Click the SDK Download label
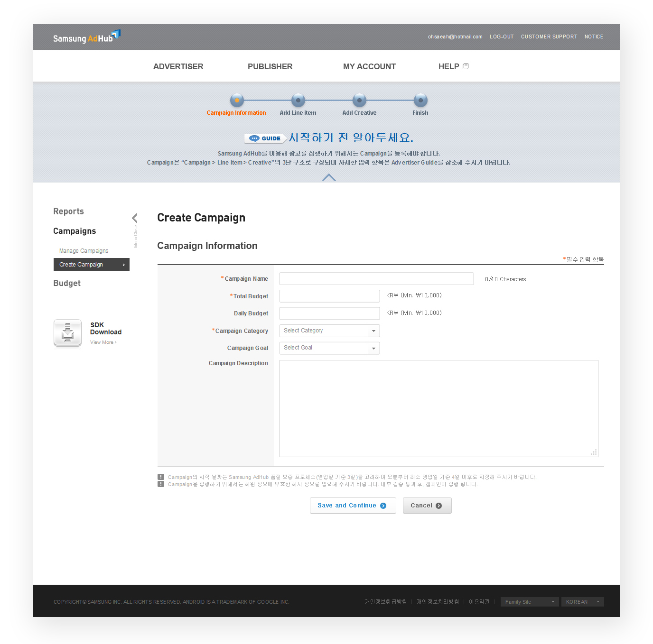Image resolution: width=653 pixels, height=644 pixels. pyautogui.click(x=106, y=329)
